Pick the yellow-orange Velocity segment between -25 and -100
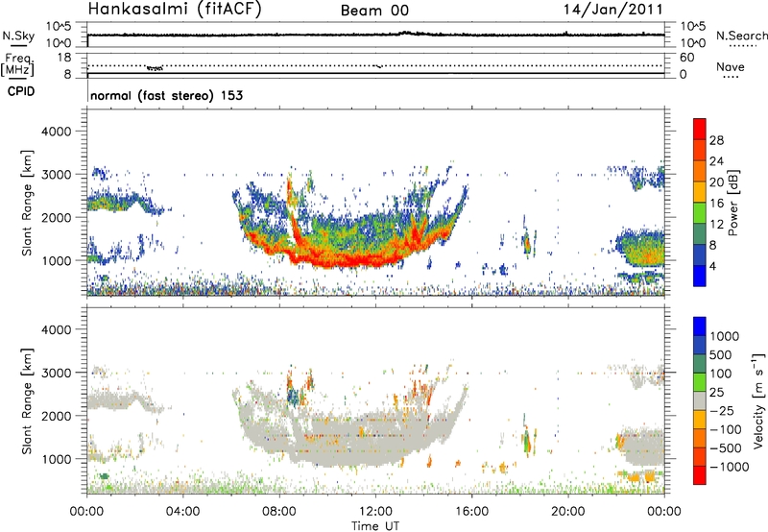This screenshot has height=532, width=768. (x=700, y=420)
